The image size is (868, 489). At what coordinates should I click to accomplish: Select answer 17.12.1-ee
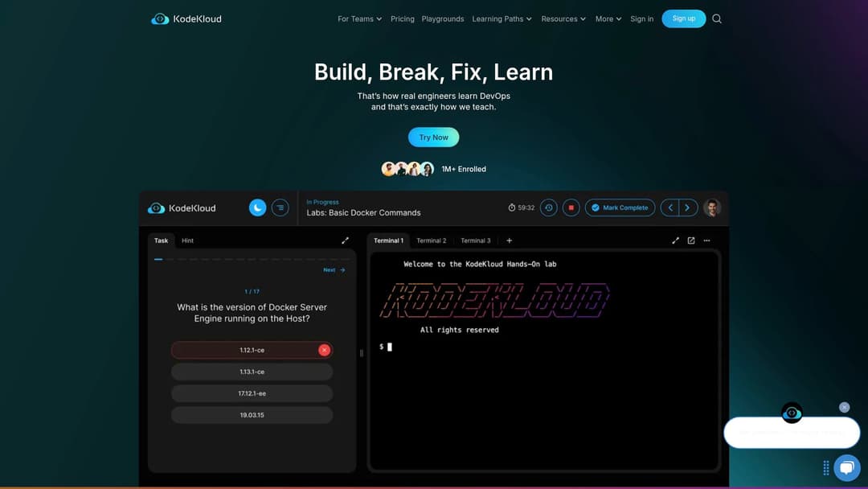point(252,393)
